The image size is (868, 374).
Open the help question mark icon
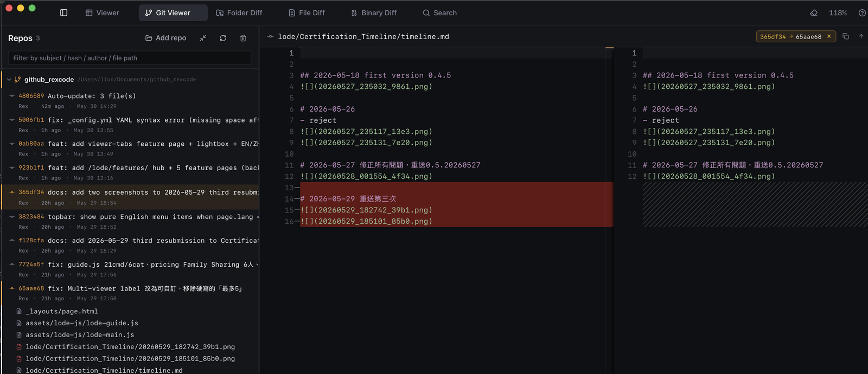(x=862, y=12)
